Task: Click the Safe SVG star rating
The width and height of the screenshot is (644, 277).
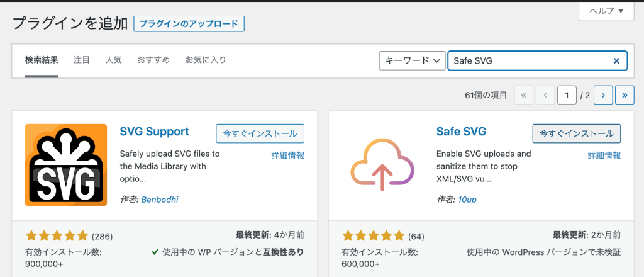Action: coord(374,236)
